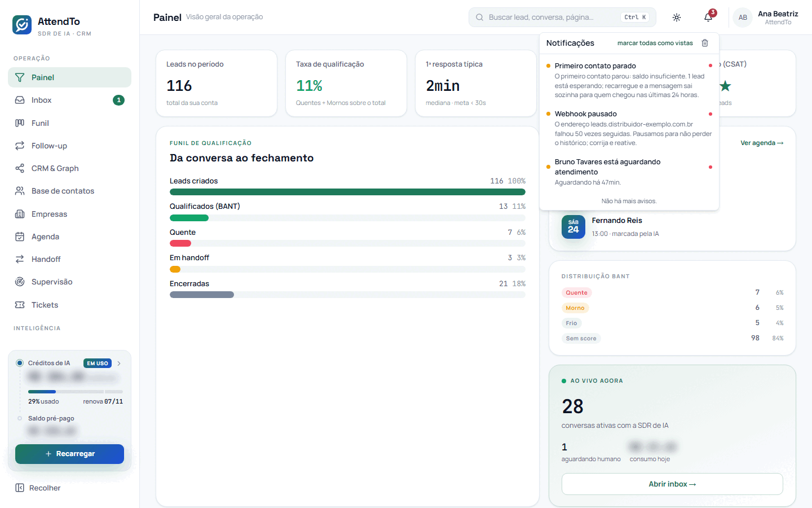The height and width of the screenshot is (508, 812).
Task: Open Primeiro contato parado notification
Action: click(x=629, y=80)
